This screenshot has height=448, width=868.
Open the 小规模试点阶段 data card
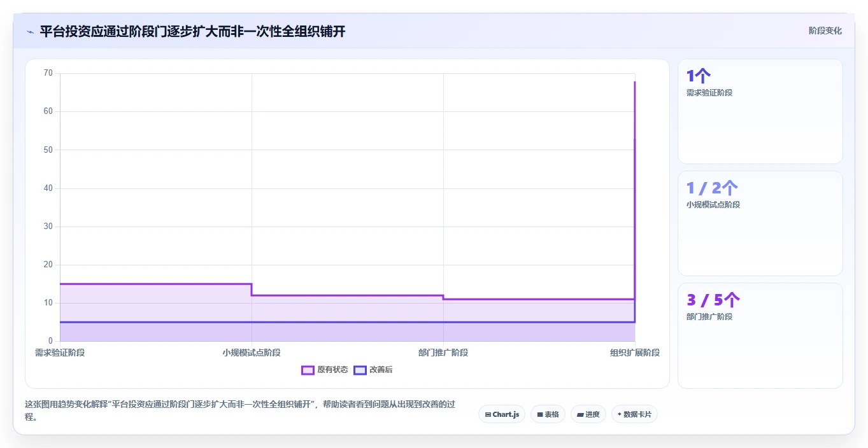pyautogui.click(x=760, y=223)
